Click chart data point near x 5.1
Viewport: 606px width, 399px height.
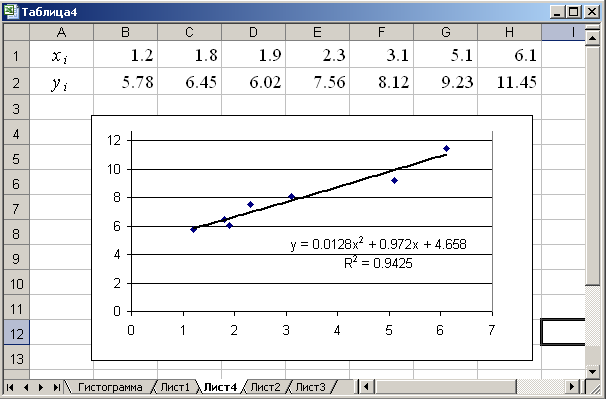pos(395,181)
